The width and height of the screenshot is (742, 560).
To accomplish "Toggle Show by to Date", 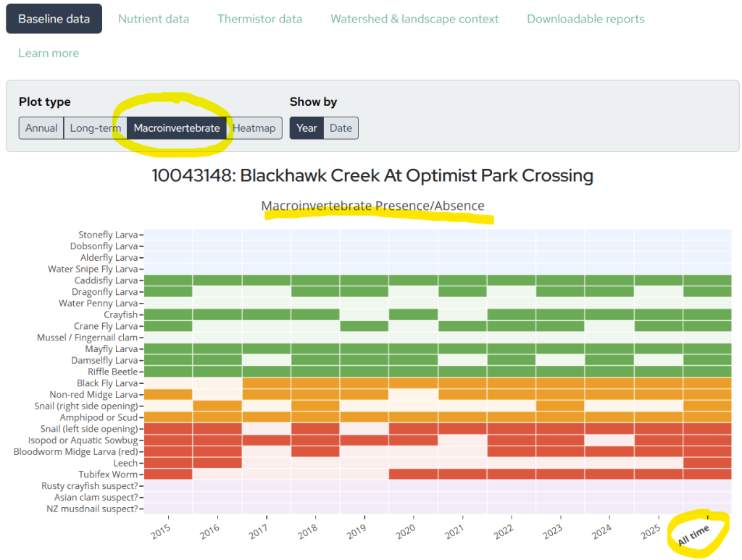I will [x=341, y=128].
